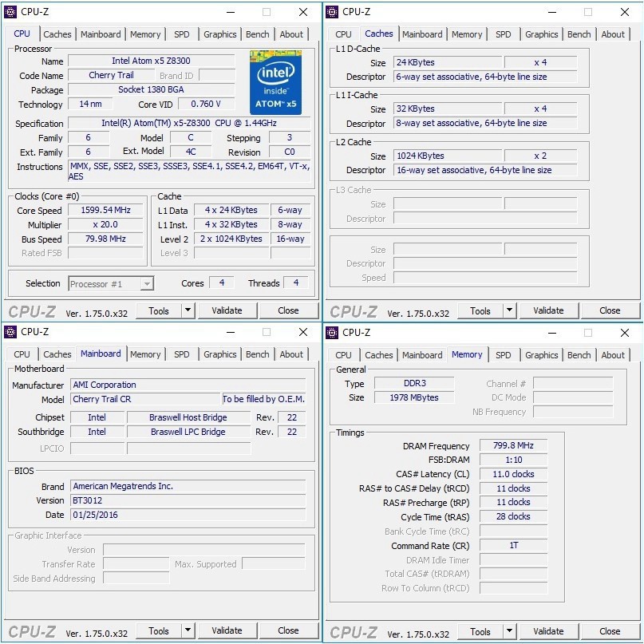The image size is (644, 644).
Task: Switch to the Graphics tab in Memory window
Action: [541, 354]
